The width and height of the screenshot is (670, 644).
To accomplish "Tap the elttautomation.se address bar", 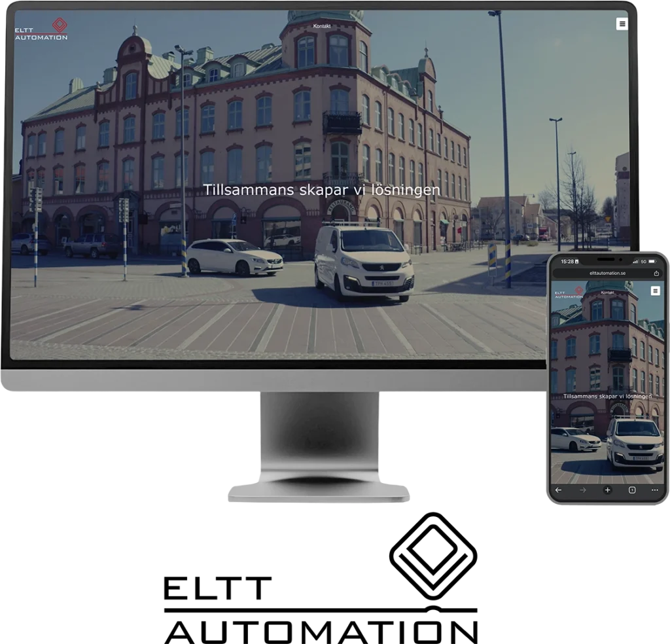I will point(607,273).
